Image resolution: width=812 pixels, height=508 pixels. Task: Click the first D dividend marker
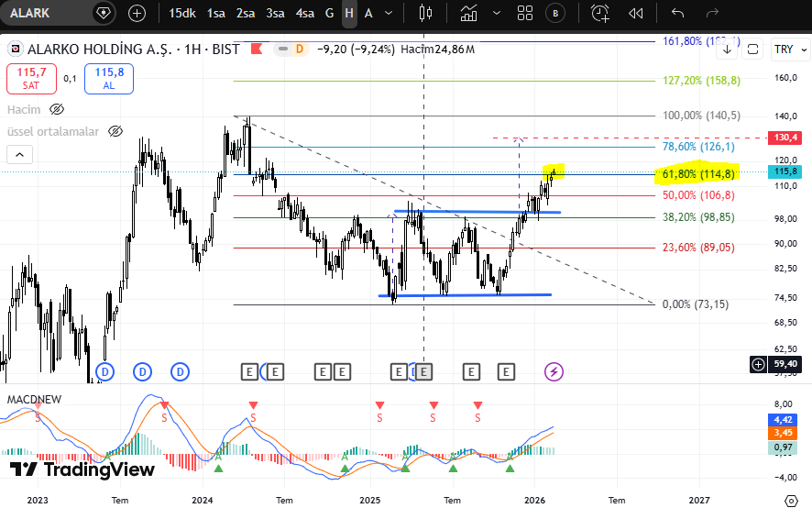[104, 371]
